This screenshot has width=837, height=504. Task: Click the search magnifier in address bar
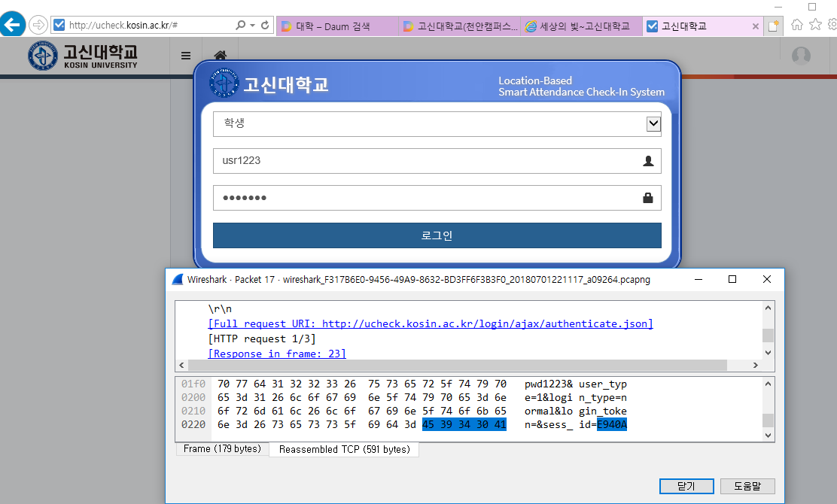(x=241, y=25)
